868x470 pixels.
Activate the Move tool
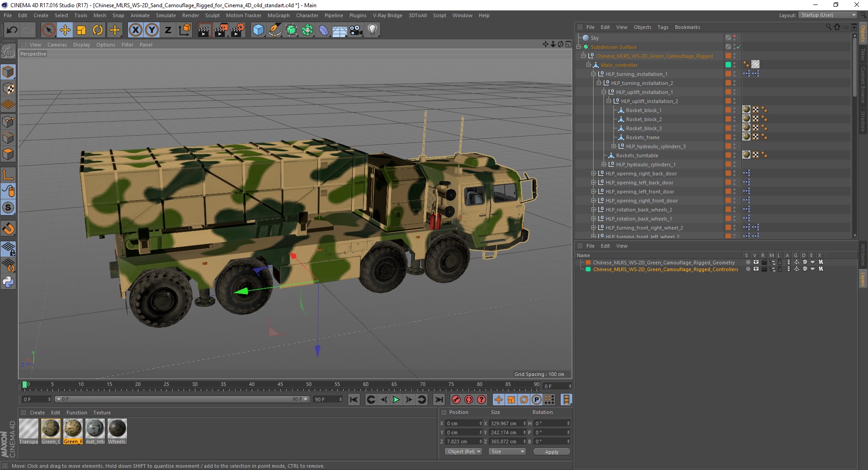(x=65, y=30)
